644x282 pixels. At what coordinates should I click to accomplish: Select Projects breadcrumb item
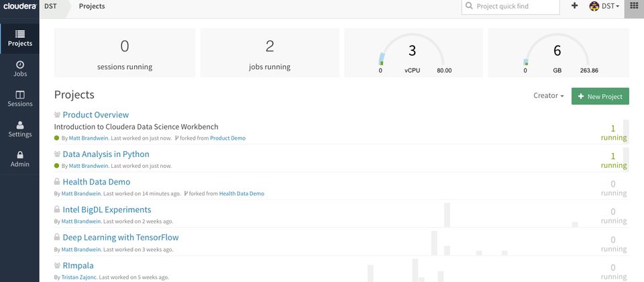92,6
